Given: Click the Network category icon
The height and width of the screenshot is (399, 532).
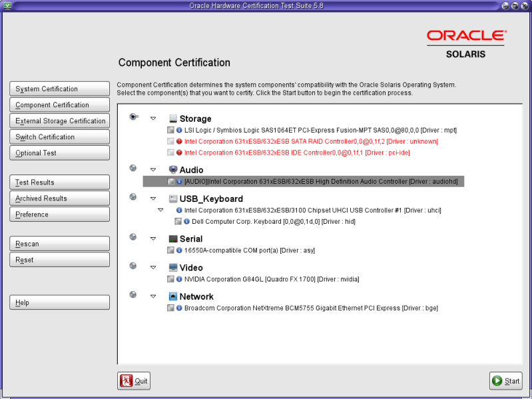Looking at the screenshot, I should (173, 296).
